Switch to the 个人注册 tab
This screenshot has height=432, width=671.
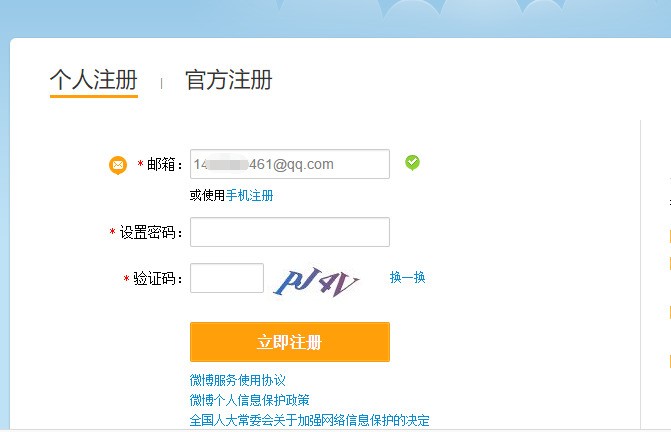94,80
